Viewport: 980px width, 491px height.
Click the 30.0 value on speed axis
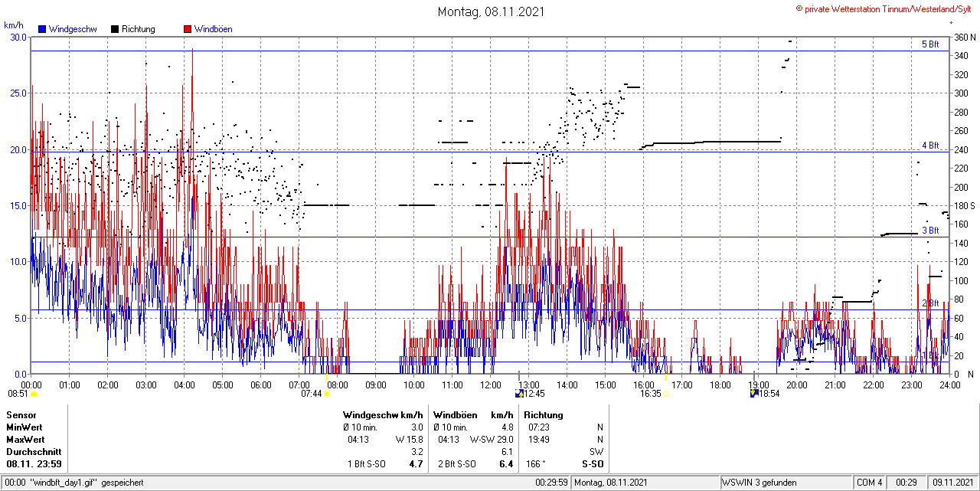18,37
